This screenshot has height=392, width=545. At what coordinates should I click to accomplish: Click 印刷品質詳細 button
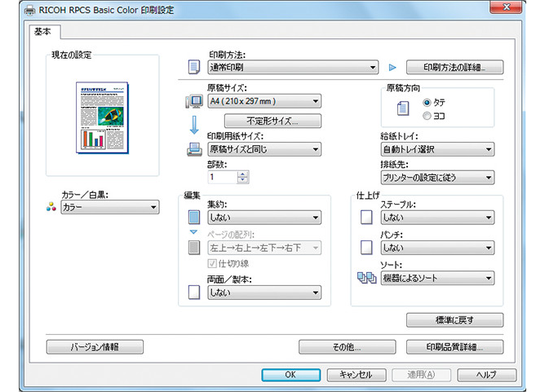454,346
